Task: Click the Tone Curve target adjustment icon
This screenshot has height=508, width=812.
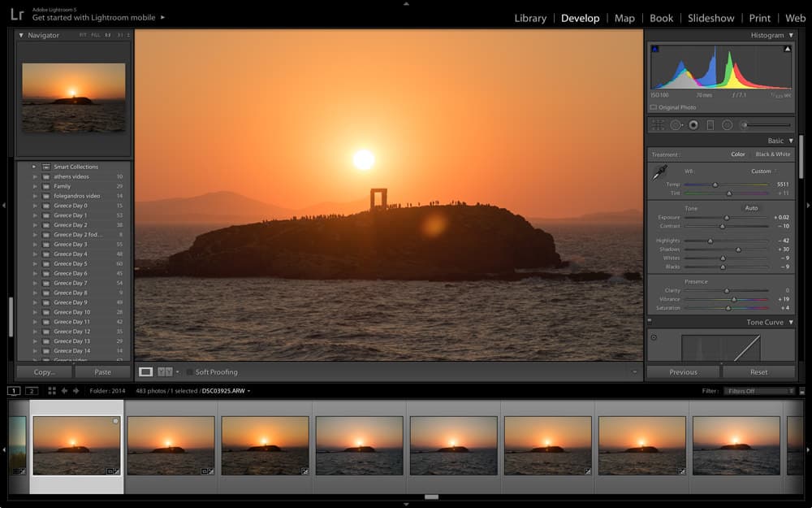Action: tap(654, 337)
